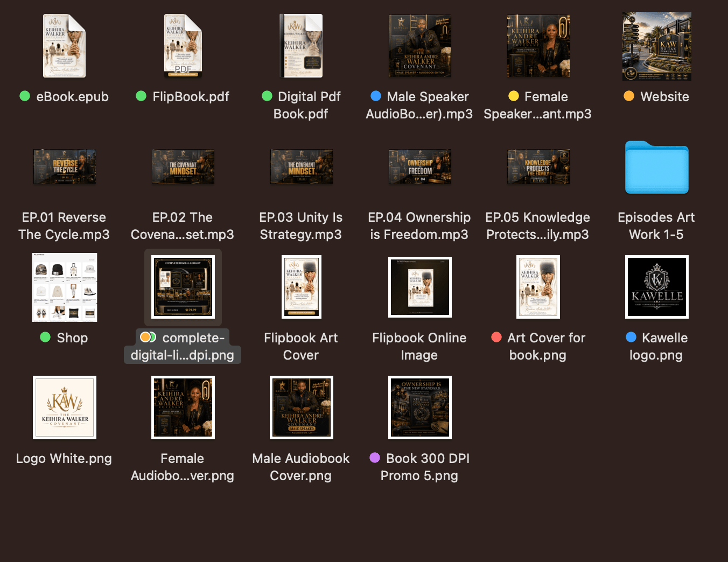Click the complete-digital-library png thumbnail
The image size is (728, 562).
[183, 287]
